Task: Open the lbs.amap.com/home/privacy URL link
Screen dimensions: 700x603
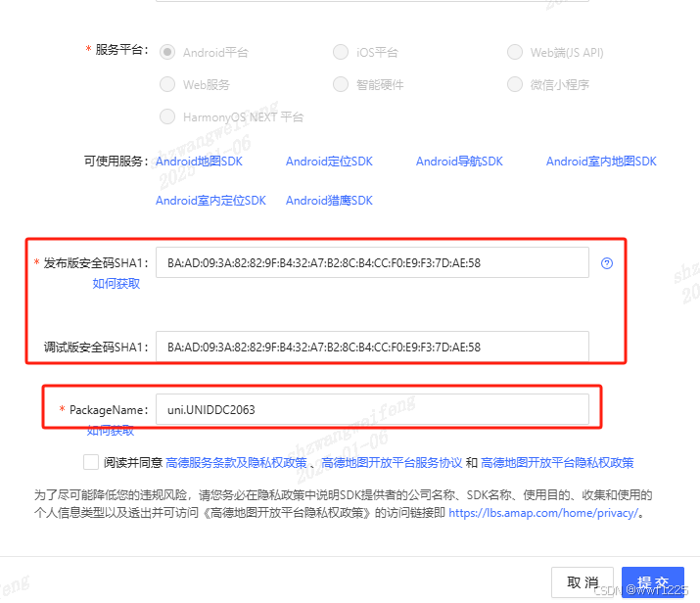Action: [543, 513]
